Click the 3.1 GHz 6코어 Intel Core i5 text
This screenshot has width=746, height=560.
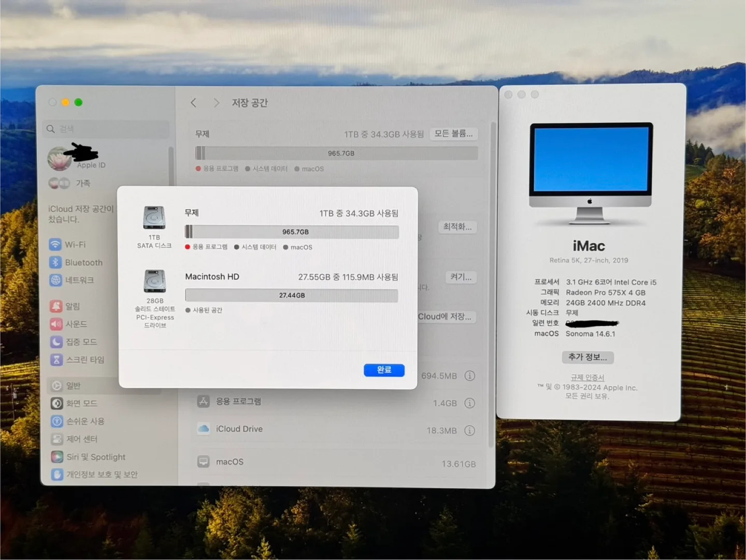(x=611, y=282)
